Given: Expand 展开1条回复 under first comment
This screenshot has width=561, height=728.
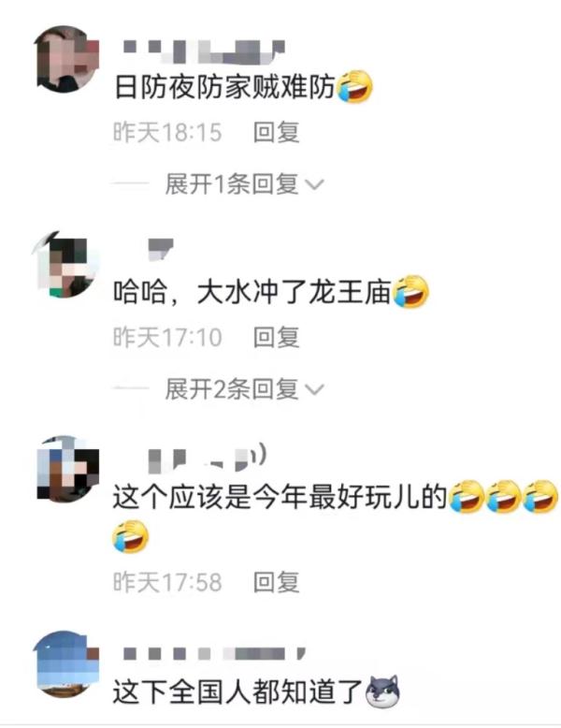Looking at the screenshot, I should tap(243, 184).
